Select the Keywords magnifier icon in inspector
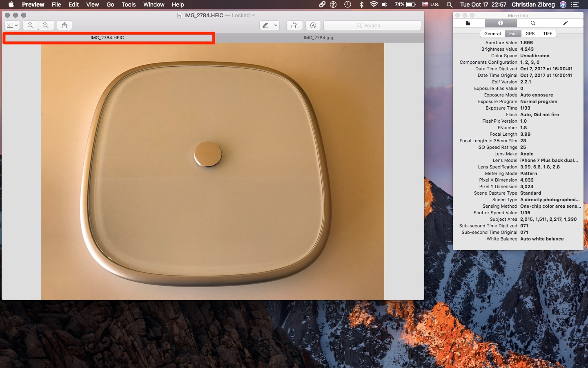 coord(533,23)
